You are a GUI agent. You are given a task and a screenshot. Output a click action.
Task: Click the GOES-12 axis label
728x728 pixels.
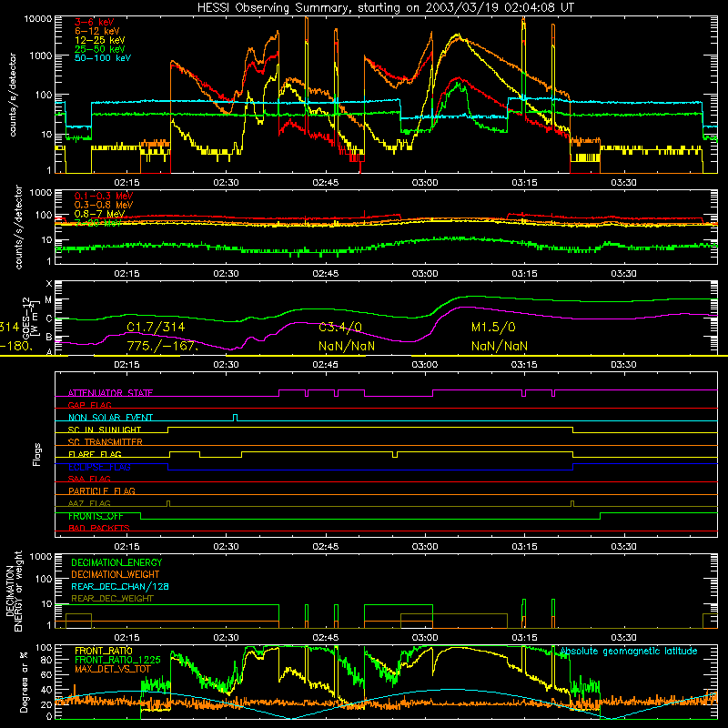26,318
